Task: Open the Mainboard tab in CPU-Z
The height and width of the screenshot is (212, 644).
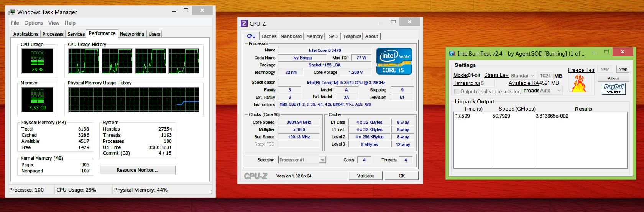Action: coord(291,36)
